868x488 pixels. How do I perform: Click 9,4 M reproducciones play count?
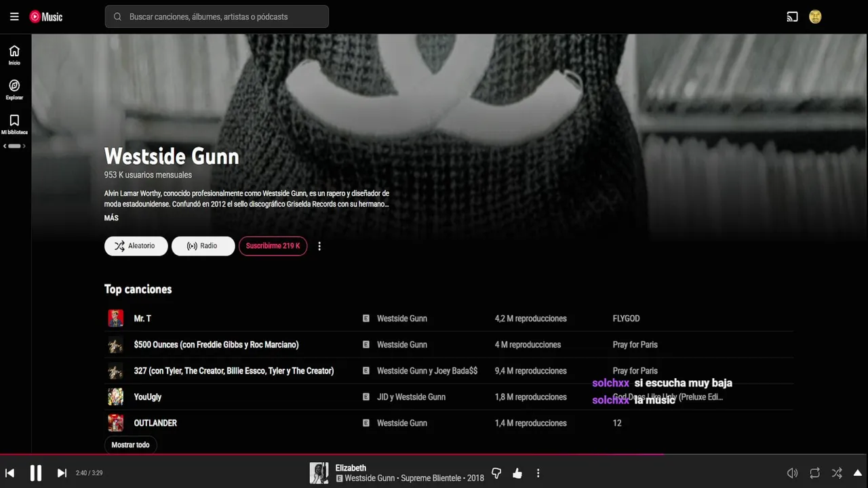tap(531, 371)
